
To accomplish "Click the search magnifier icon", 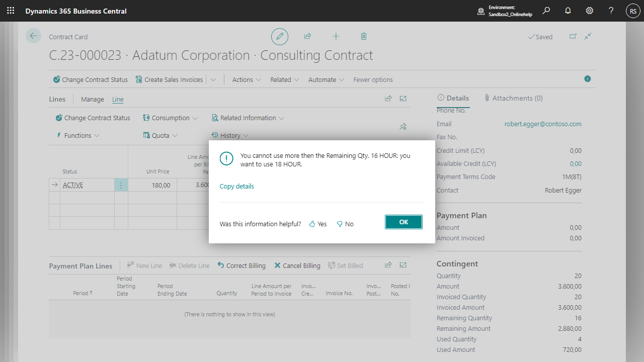I will [546, 11].
